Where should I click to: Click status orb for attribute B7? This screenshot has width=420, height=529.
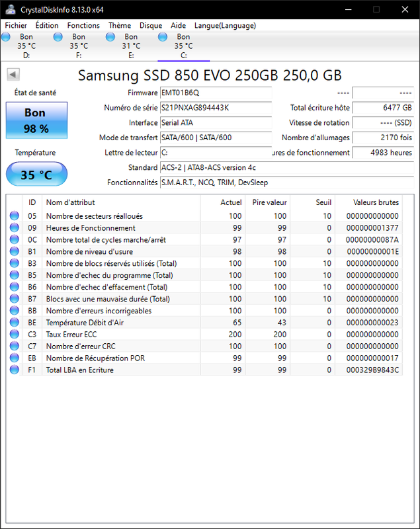tap(14, 298)
